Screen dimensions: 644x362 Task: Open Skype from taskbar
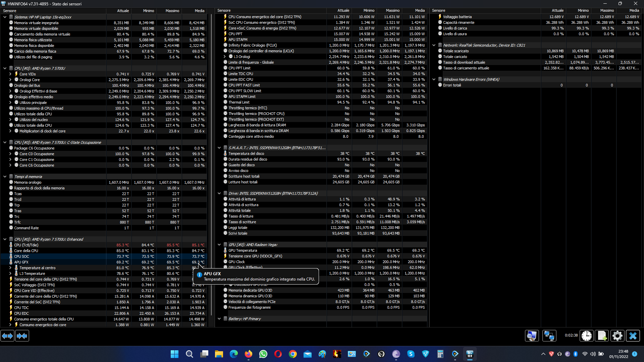pyautogui.click(x=411, y=354)
